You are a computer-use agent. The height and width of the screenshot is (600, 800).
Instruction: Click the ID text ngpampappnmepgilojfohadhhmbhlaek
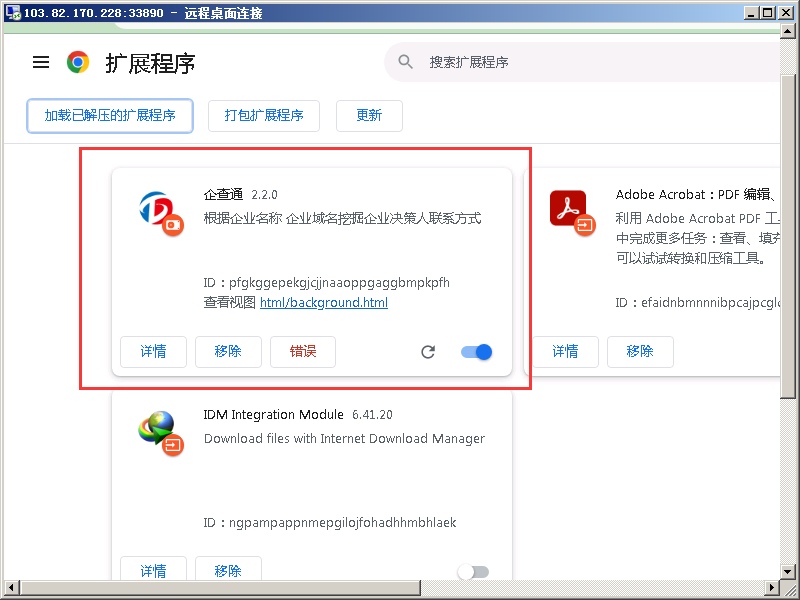coord(342,523)
